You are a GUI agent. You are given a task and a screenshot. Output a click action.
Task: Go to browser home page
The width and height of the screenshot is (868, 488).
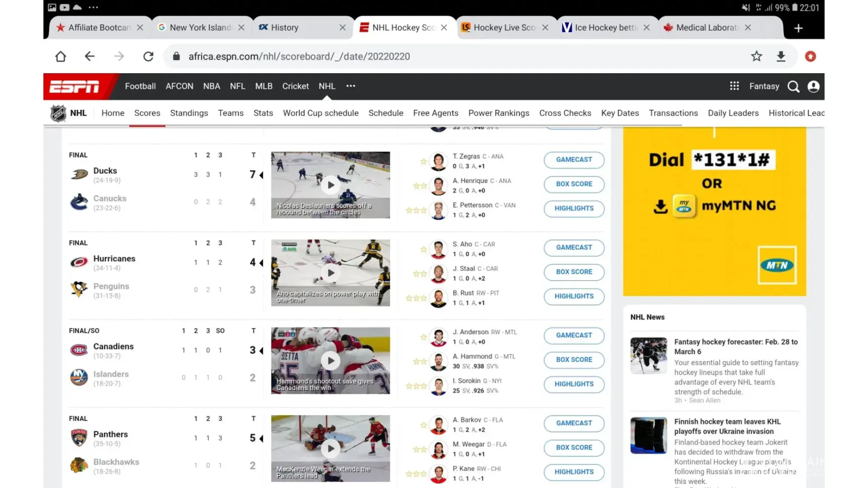coord(61,57)
